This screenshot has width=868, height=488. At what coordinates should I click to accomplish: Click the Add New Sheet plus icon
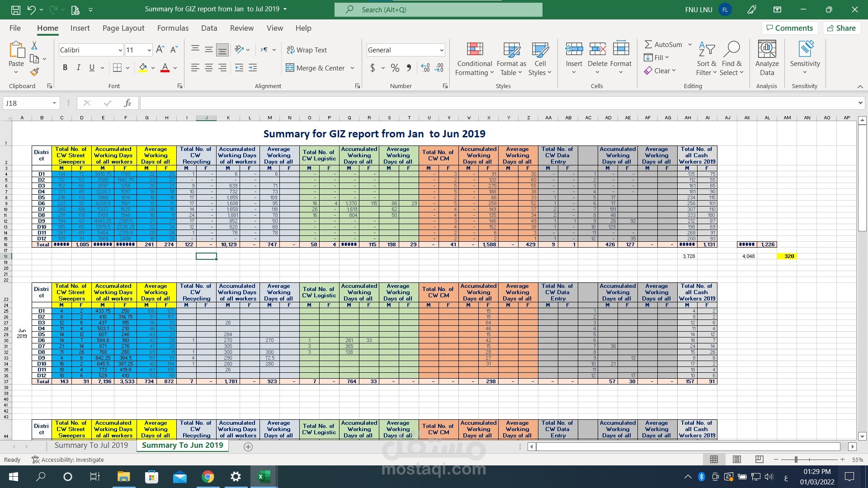[x=248, y=446]
